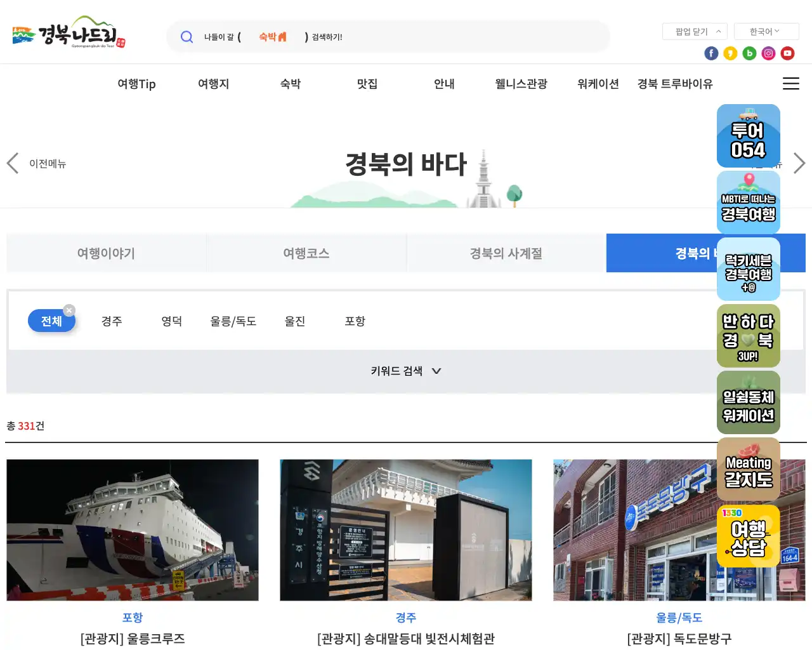812x650 pixels.
Task: Filter results by 포항
Action: (x=355, y=321)
